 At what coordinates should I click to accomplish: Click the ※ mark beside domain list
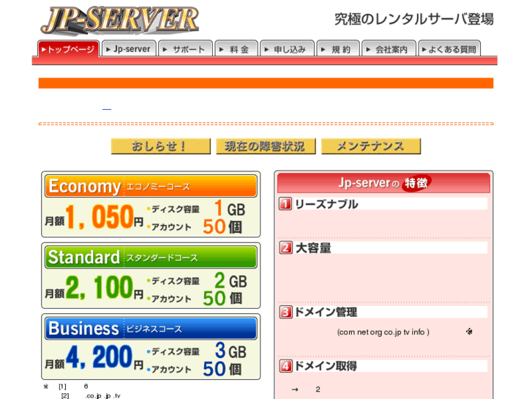[469, 332]
